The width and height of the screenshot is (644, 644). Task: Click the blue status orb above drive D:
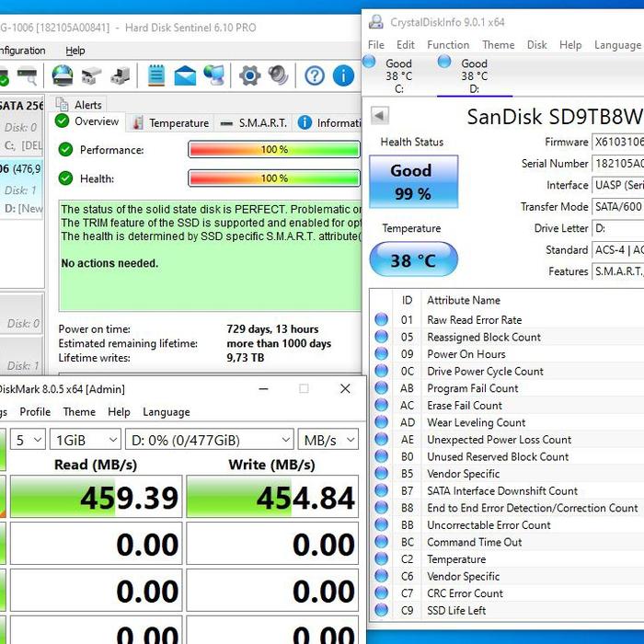[x=444, y=62]
